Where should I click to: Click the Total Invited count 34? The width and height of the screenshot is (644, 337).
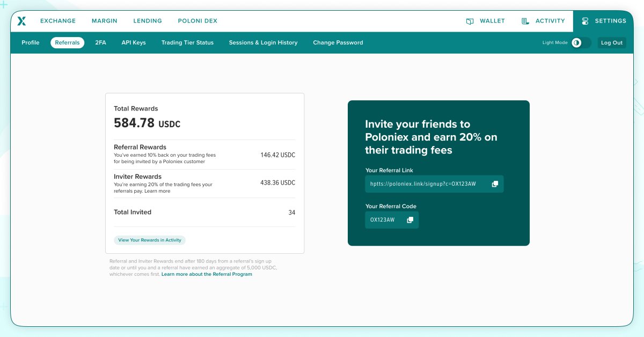click(292, 213)
